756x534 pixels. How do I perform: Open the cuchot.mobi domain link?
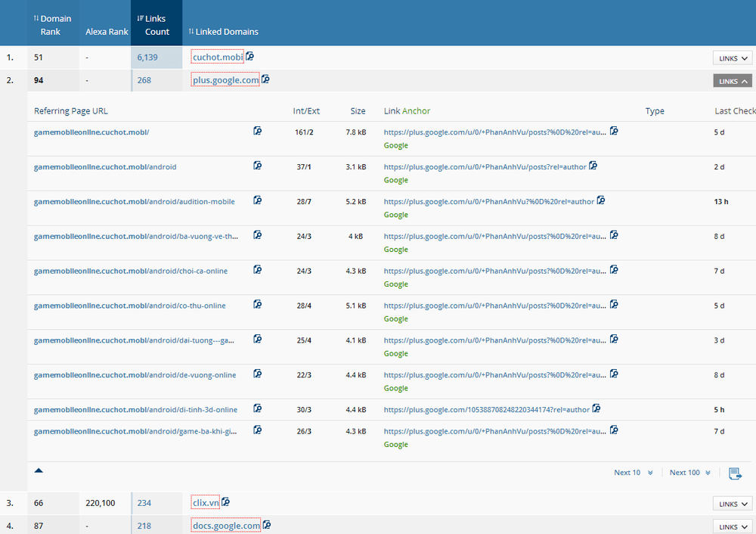[x=218, y=57]
